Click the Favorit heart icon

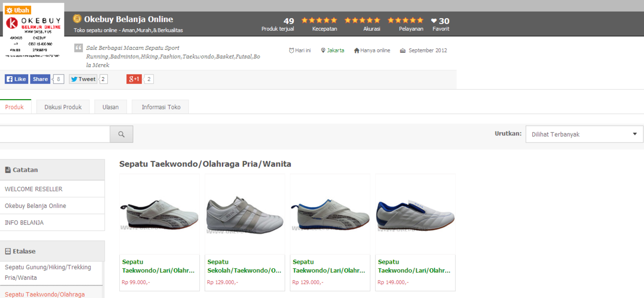(x=434, y=21)
